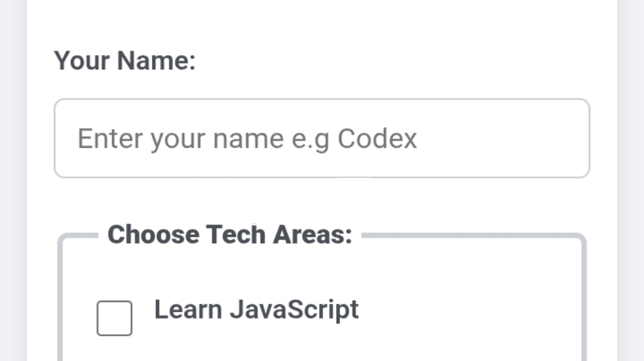Click the word 'Your' in the name label
This screenshot has width=644, height=361.
pos(82,60)
